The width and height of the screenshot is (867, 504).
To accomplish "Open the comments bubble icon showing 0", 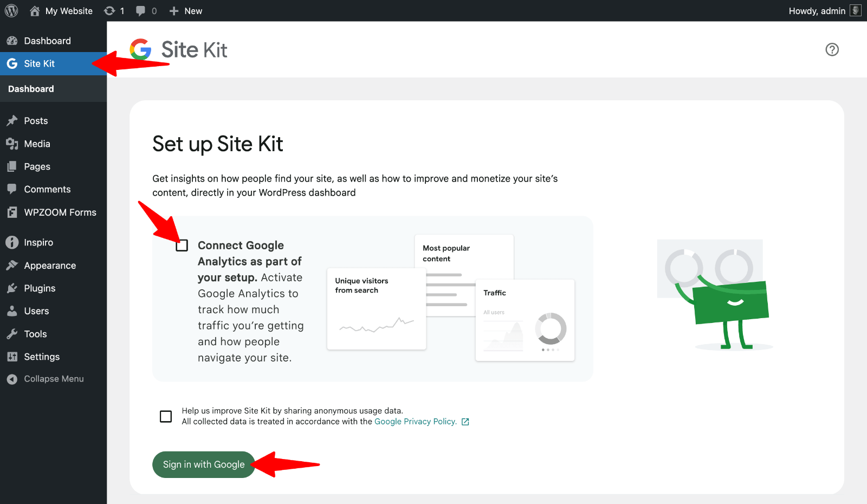I will tap(140, 11).
